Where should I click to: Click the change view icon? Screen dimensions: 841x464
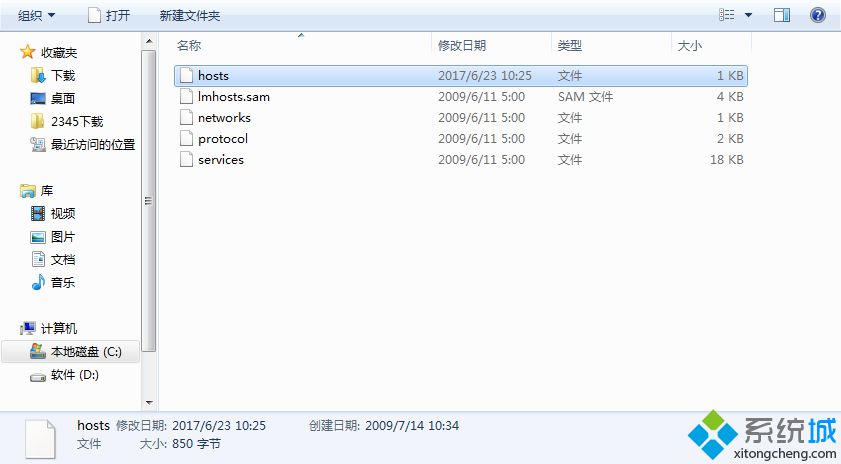pyautogui.click(x=727, y=15)
